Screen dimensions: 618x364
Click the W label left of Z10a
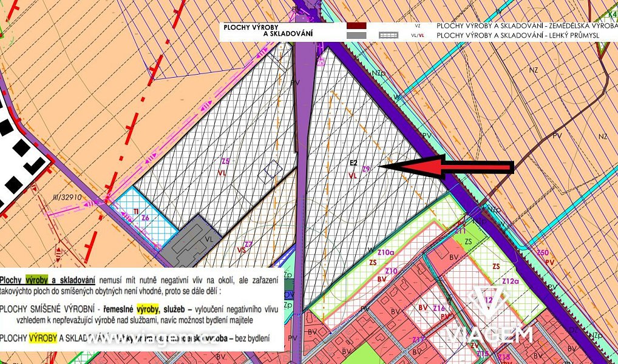370,250
